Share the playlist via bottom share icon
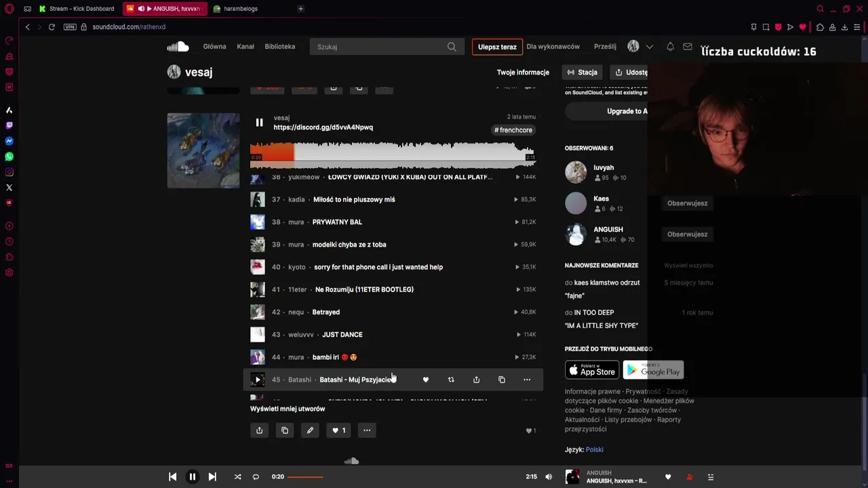The image size is (868, 488). [259, 430]
